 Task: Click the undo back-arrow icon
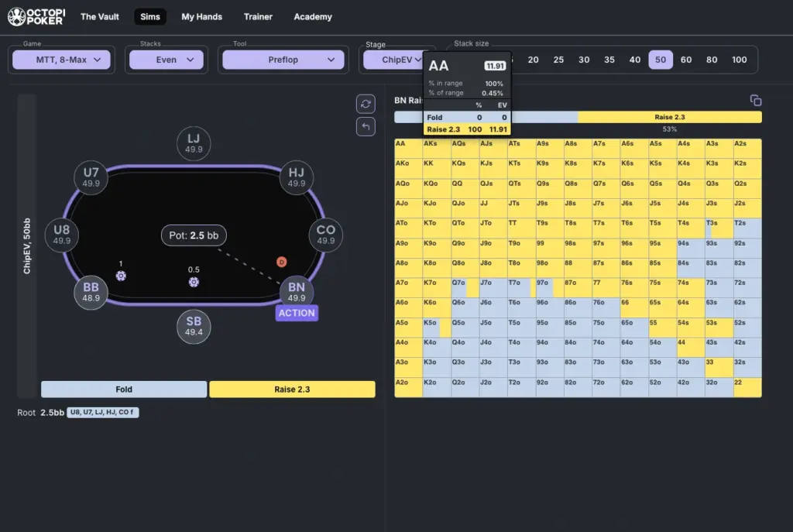(x=366, y=126)
